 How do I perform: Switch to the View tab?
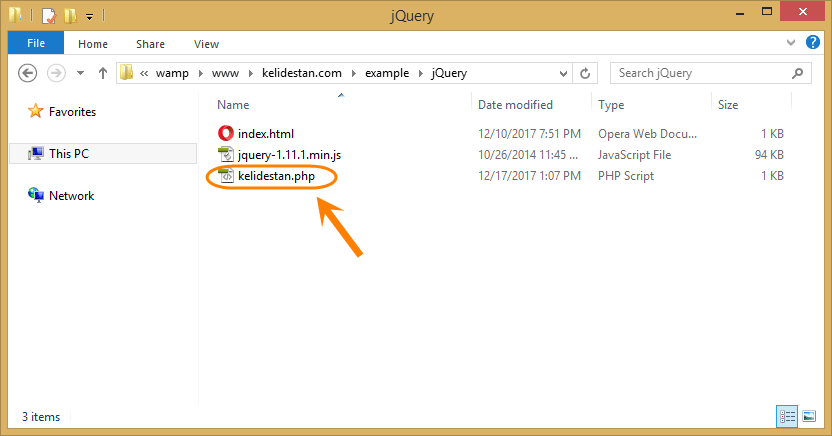coord(206,44)
